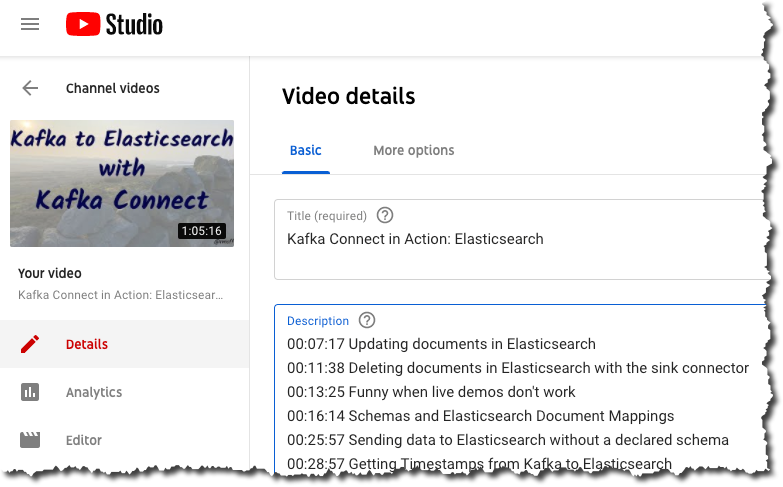Click the 00:28:57 Getting Timestamps line
This screenshot has height=487, width=783.
pyautogui.click(x=479, y=464)
